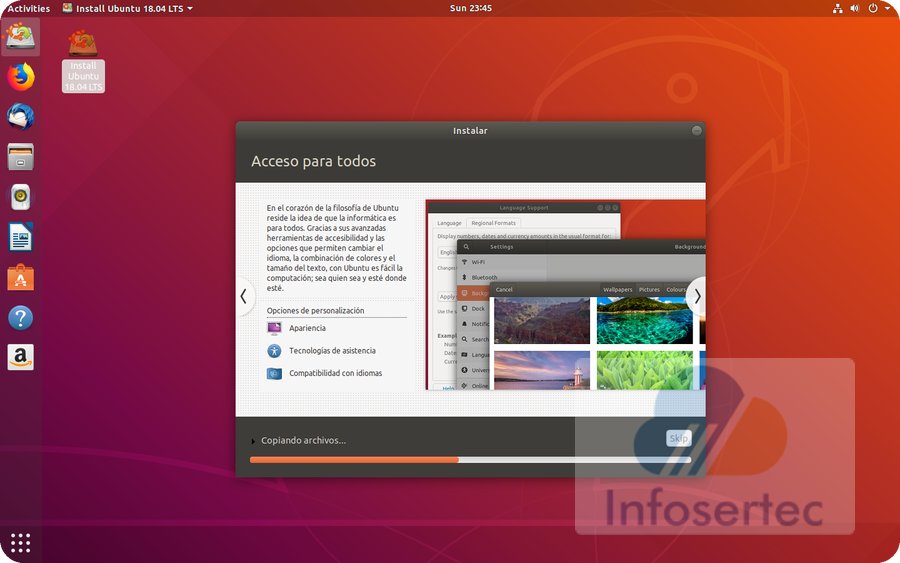Image resolution: width=900 pixels, height=563 pixels.
Task: Go to previous slide with left arrow
Action: click(243, 296)
